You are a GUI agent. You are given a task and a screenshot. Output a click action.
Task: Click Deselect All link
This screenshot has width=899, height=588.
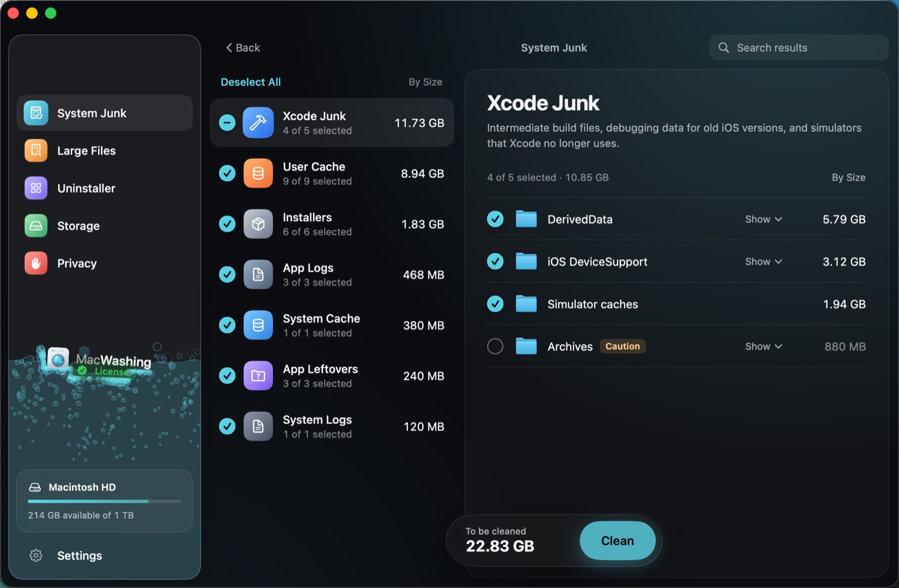coord(251,82)
